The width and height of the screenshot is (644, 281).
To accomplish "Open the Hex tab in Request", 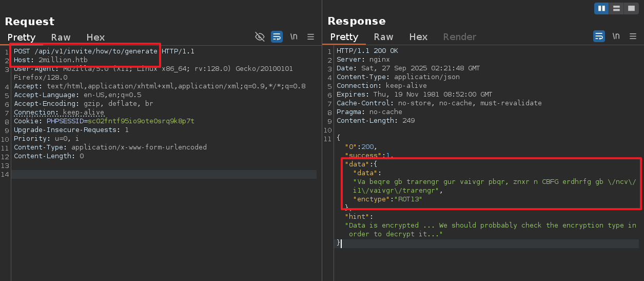I will click(95, 37).
